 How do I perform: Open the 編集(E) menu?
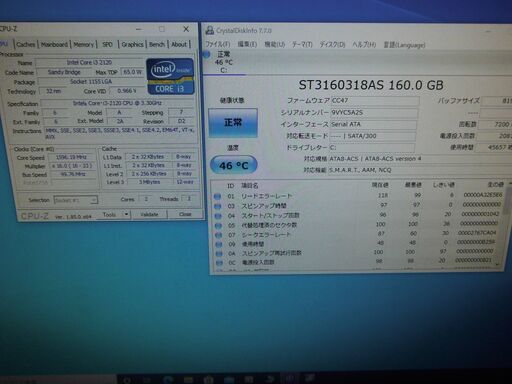(247, 44)
